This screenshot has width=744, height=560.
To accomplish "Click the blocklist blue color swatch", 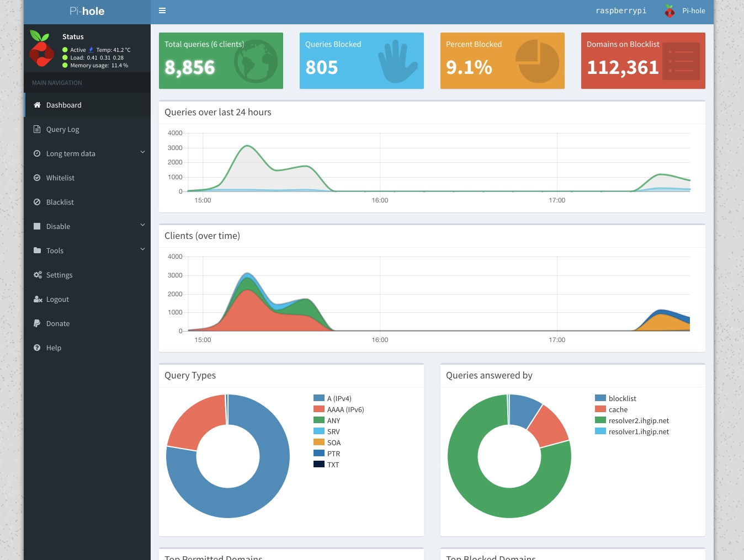I will coord(600,398).
